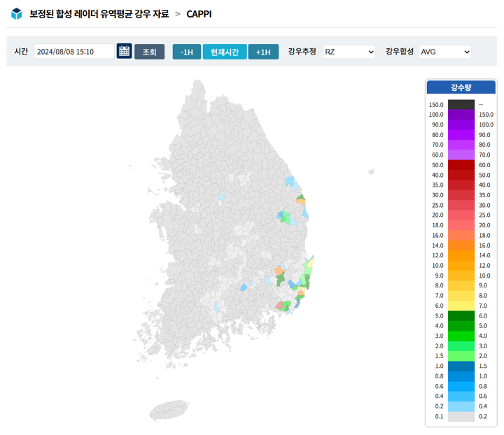
Task: Advance one hour with +1H
Action: point(263,52)
